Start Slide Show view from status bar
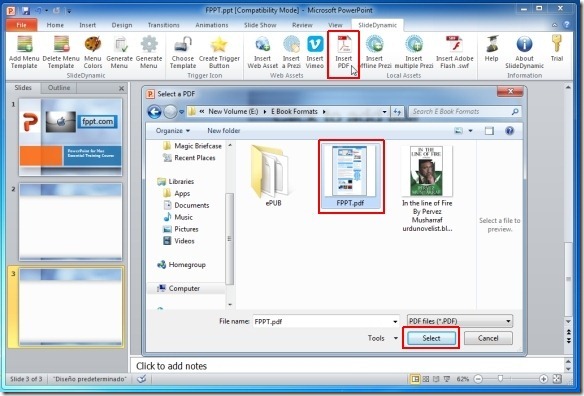 [x=447, y=379]
